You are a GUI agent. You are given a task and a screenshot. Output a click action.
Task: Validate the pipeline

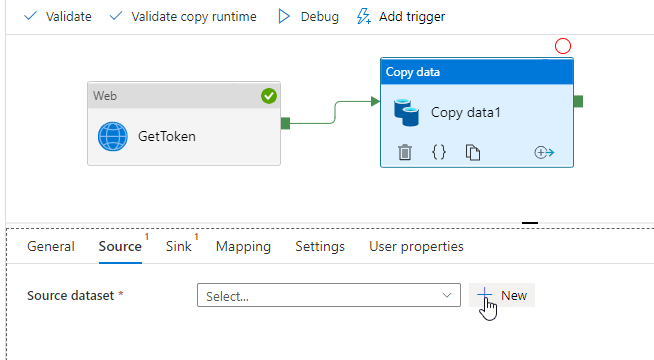pyautogui.click(x=58, y=16)
